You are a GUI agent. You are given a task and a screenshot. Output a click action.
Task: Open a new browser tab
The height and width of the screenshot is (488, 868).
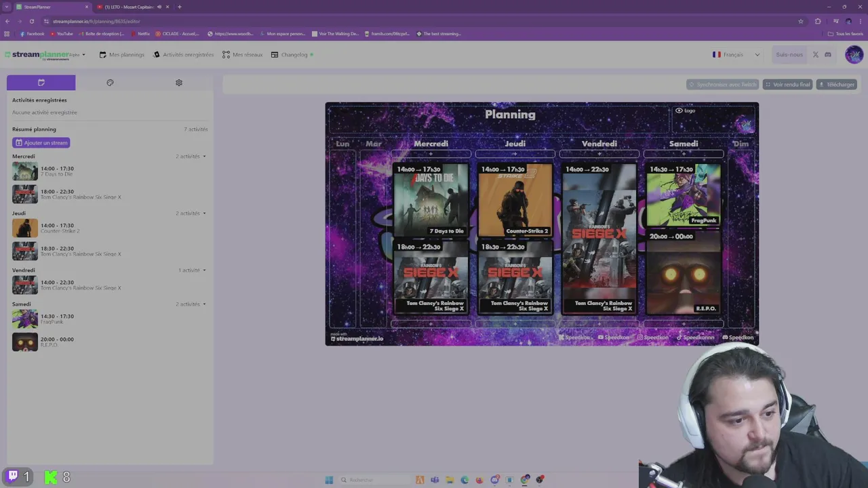pos(179,7)
